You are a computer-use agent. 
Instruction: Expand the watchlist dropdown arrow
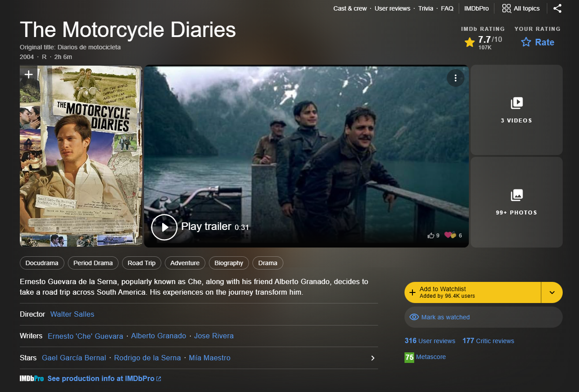coord(552,292)
